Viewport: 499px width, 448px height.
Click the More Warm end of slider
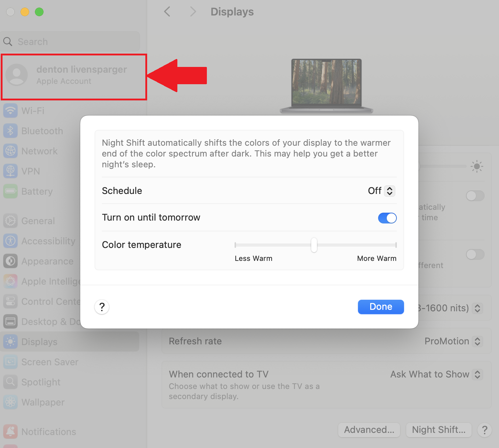(395, 245)
